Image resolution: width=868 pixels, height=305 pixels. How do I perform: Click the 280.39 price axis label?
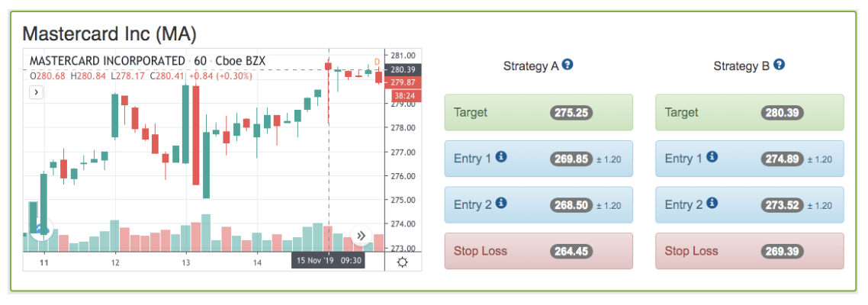403,69
